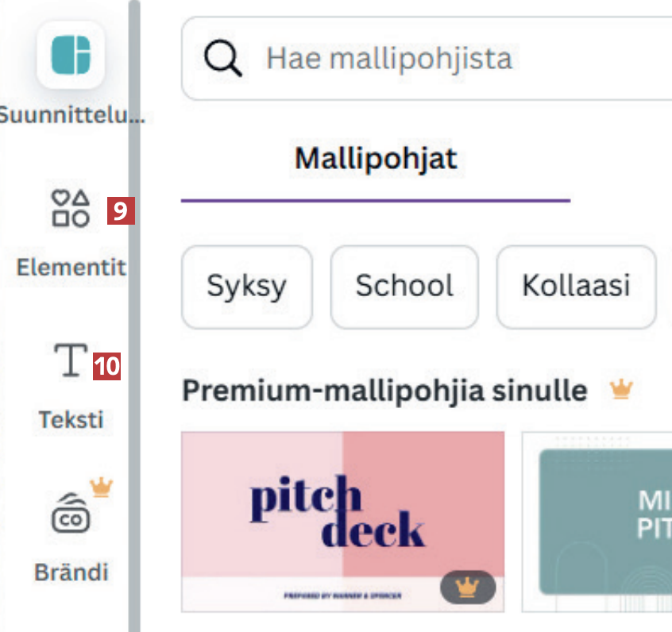This screenshot has height=632, width=672.
Task: Click the red number 9 badge
Action: click(x=119, y=210)
